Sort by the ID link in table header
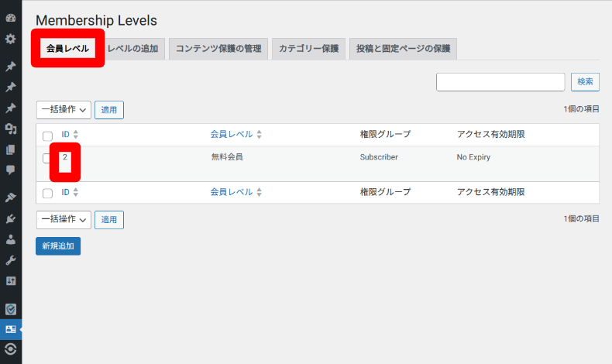Viewport: 612px width, 364px height. [x=65, y=135]
